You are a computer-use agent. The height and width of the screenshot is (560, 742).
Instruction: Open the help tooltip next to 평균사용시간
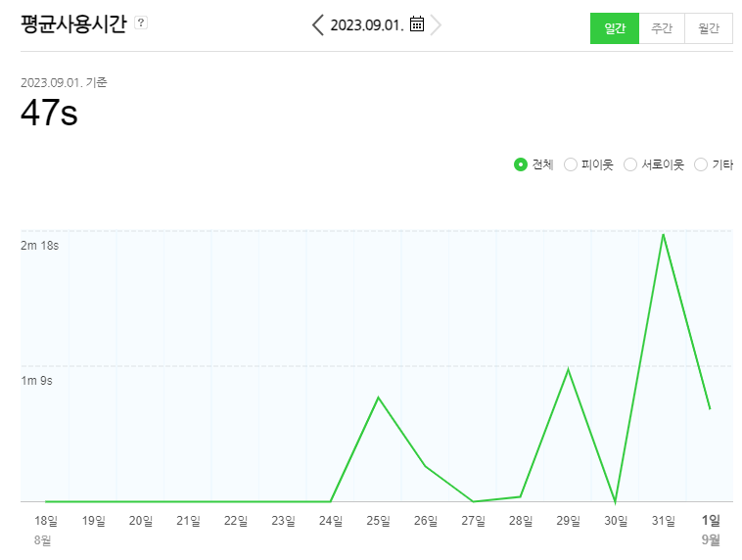[141, 23]
